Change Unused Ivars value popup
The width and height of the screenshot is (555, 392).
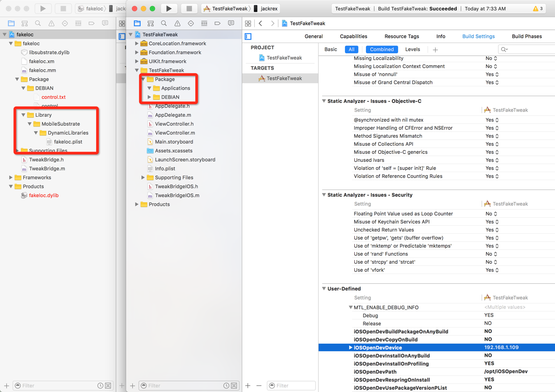[x=492, y=160]
